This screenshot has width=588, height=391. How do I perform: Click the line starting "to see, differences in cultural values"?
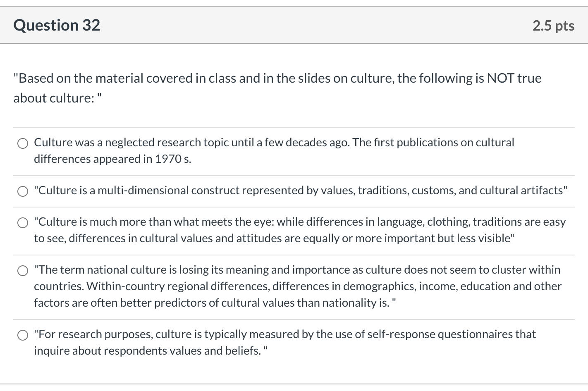point(274,238)
